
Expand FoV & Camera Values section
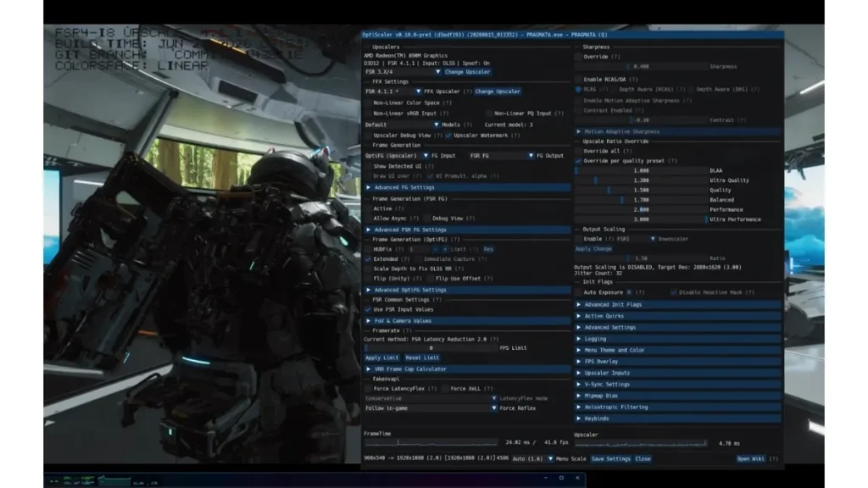[467, 321]
